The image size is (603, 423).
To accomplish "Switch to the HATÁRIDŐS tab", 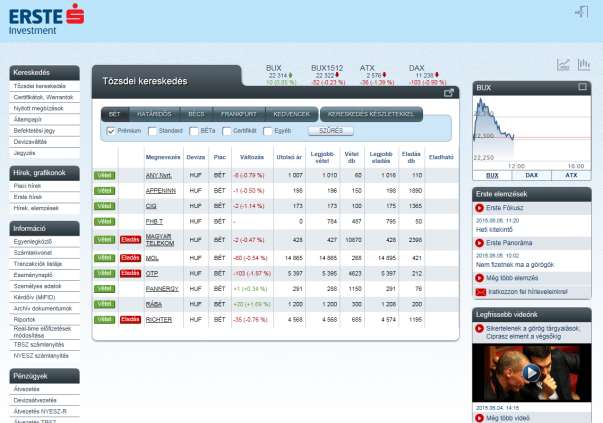I will pyautogui.click(x=154, y=114).
